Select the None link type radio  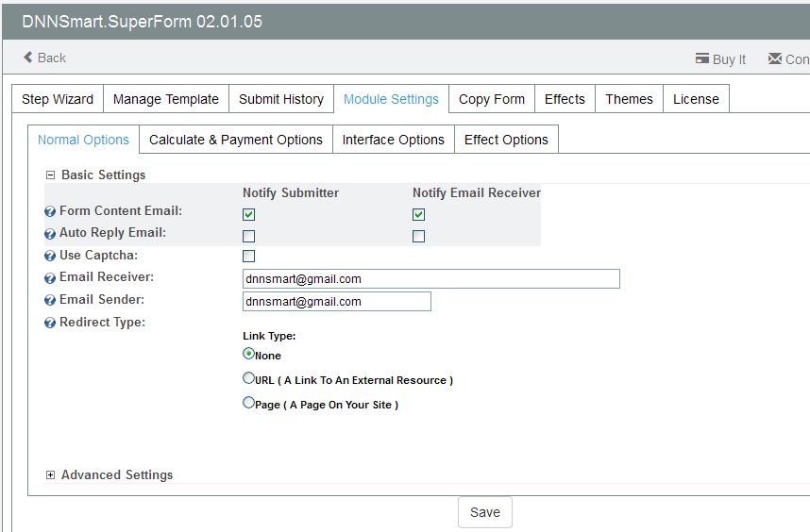coord(248,354)
